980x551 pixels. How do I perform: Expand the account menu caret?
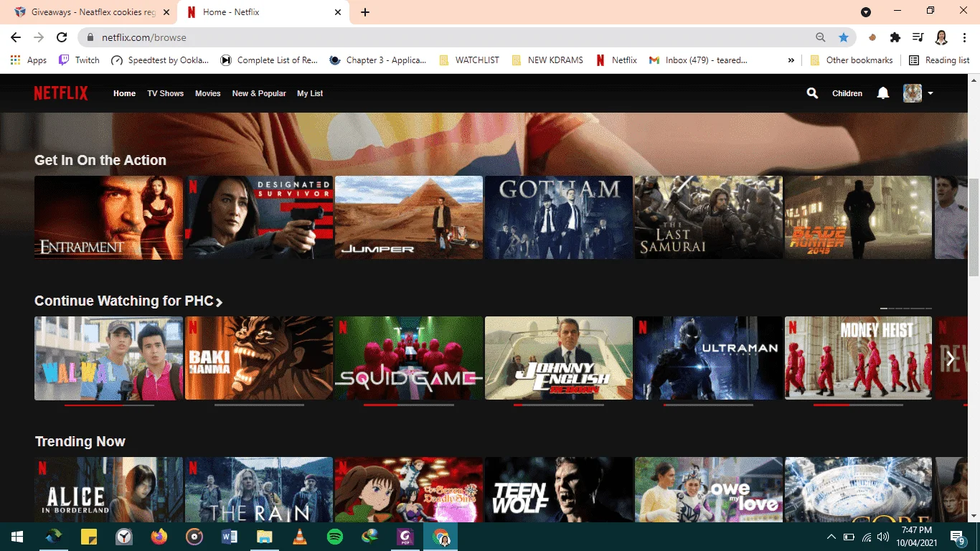[x=930, y=93]
